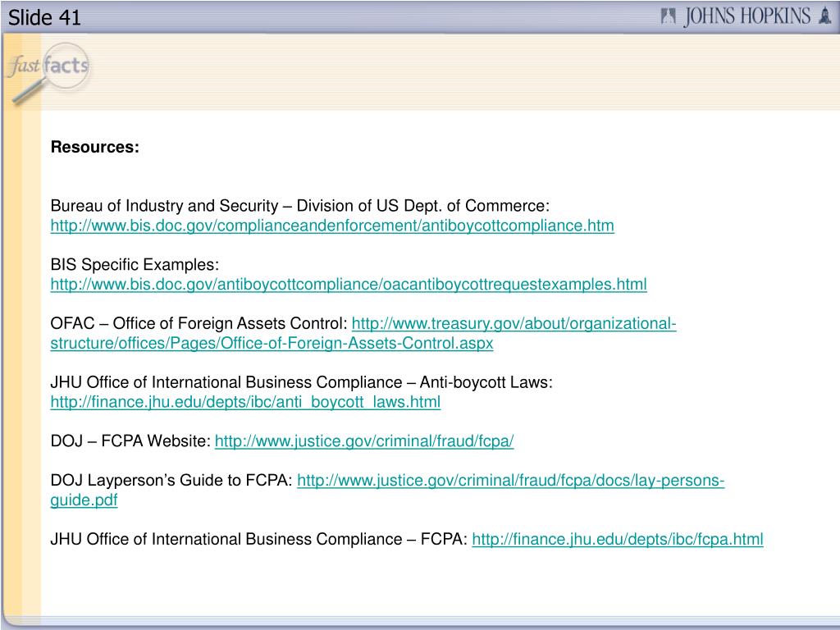Open the BIS antiboycott request examples link

point(349,285)
